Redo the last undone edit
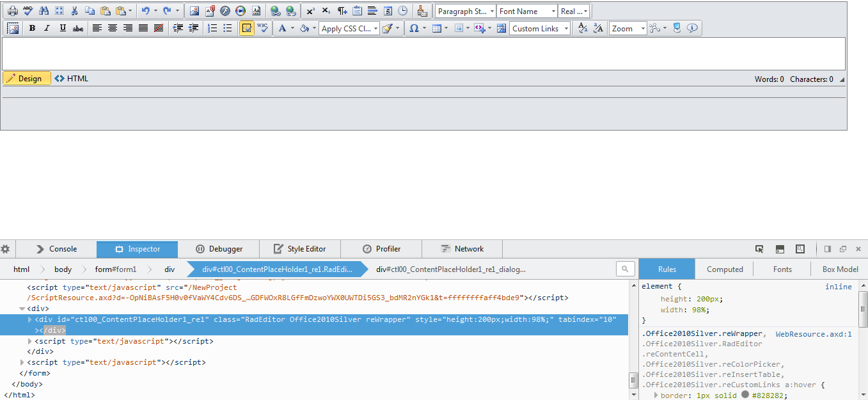This screenshot has height=400, width=868. 167,11
